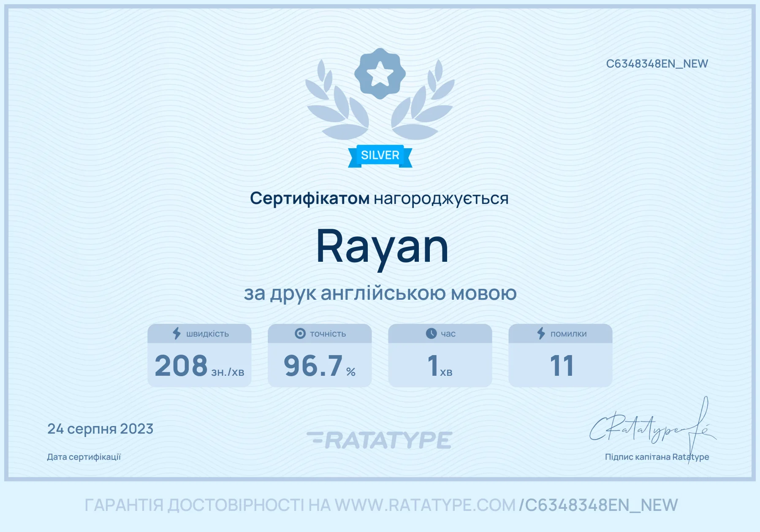The image size is (760, 532).
Task: Click the certificate ID C6348348EN_NEW in the top corner
Action: 657,64
